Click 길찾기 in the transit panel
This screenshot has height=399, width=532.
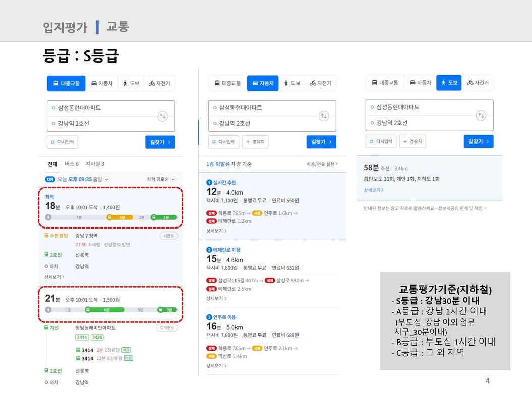click(x=160, y=142)
